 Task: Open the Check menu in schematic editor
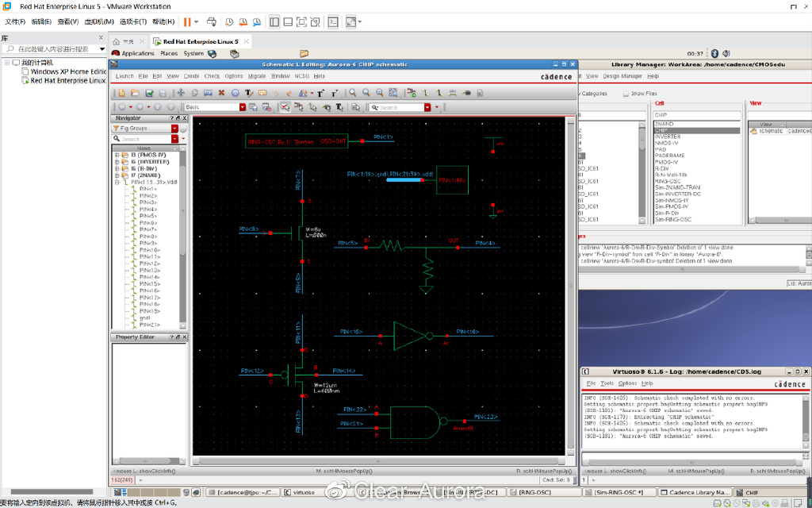(x=212, y=75)
